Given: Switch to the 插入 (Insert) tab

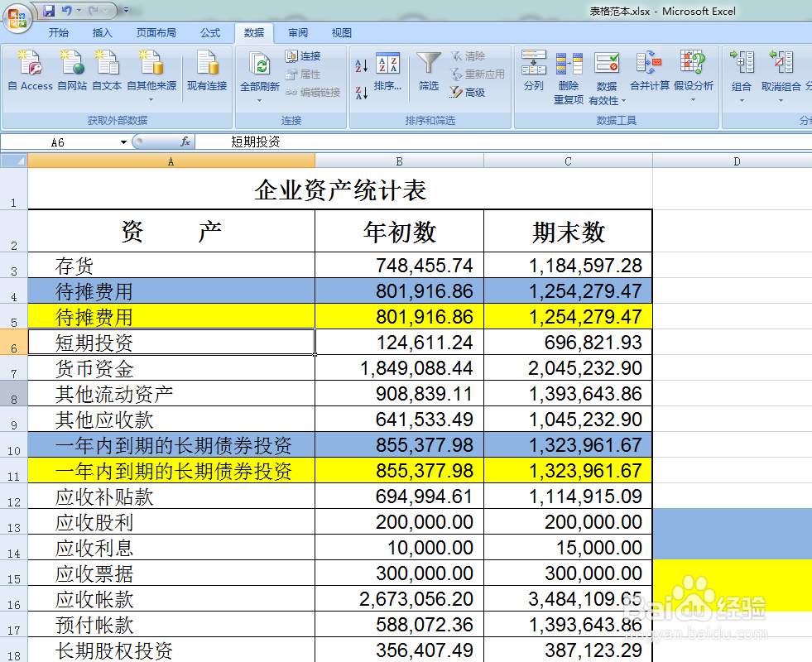Looking at the screenshot, I should coord(102,32).
